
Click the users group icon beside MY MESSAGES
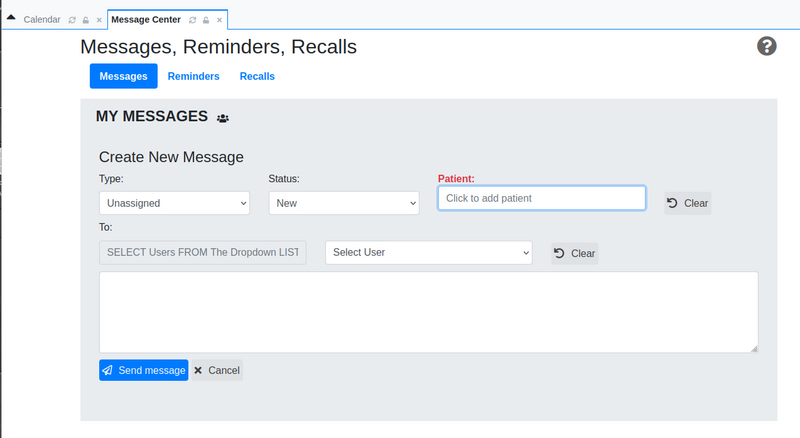pos(222,118)
